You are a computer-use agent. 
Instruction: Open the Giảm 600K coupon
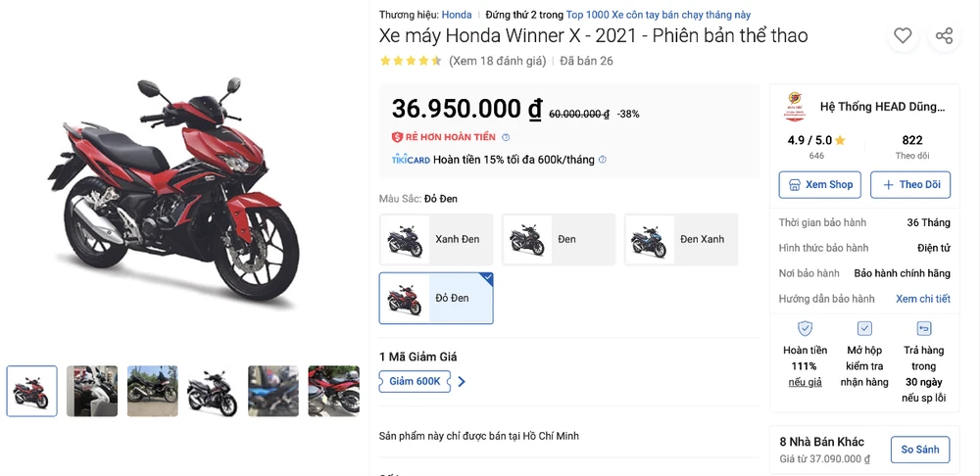(x=416, y=382)
